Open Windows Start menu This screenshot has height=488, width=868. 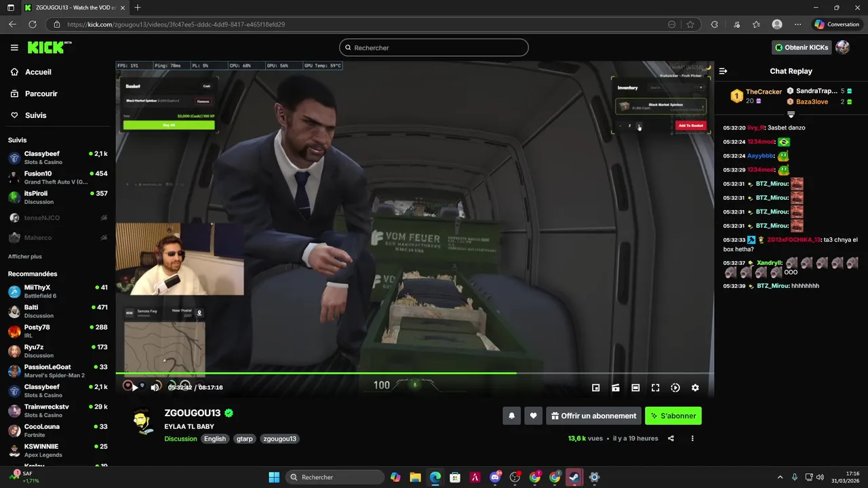tap(274, 477)
